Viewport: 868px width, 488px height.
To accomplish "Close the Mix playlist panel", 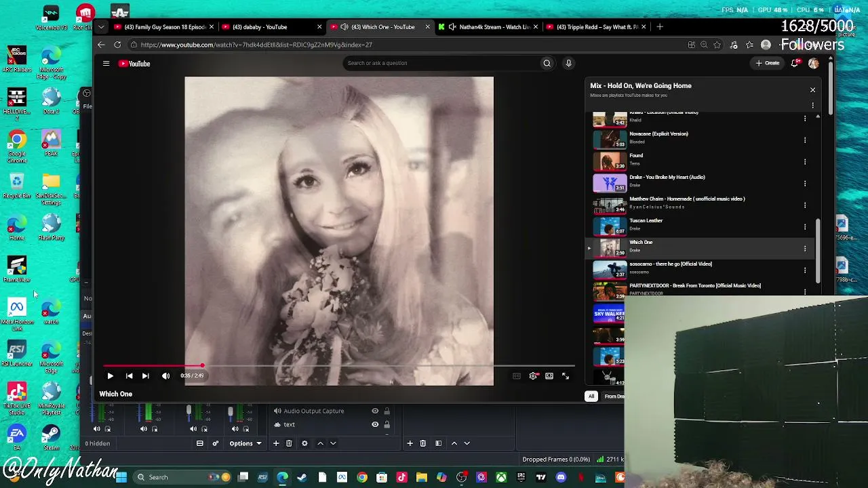I will tap(812, 90).
